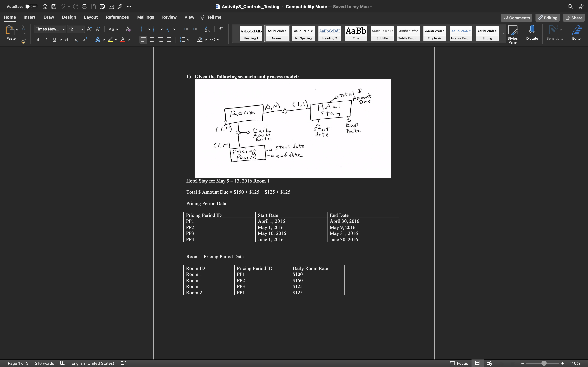Toggle Bold formatting
588x367 pixels.
38,39
